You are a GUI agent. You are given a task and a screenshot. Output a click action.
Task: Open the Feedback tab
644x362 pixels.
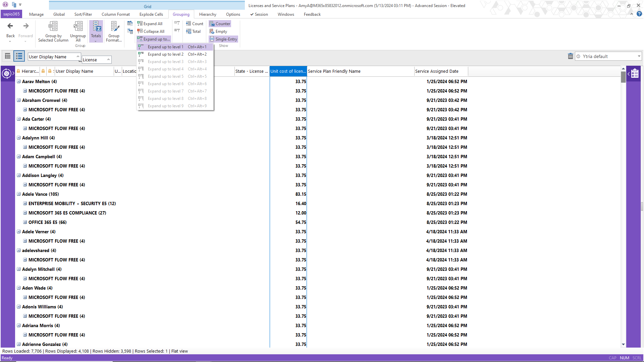312,14
